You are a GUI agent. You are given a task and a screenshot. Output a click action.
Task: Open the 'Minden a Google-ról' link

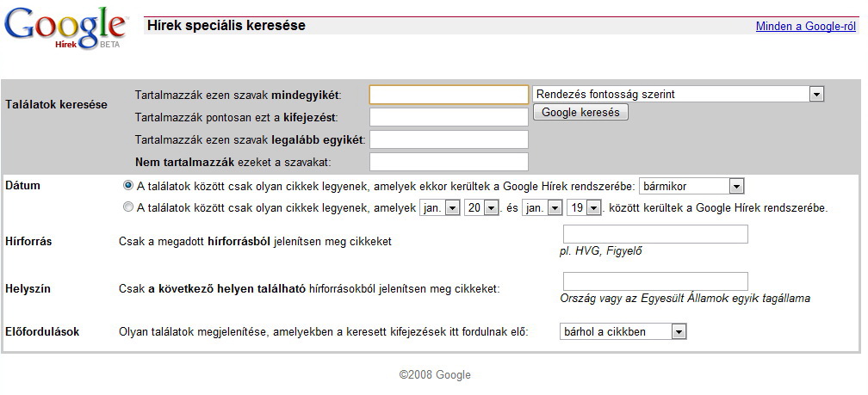(805, 26)
